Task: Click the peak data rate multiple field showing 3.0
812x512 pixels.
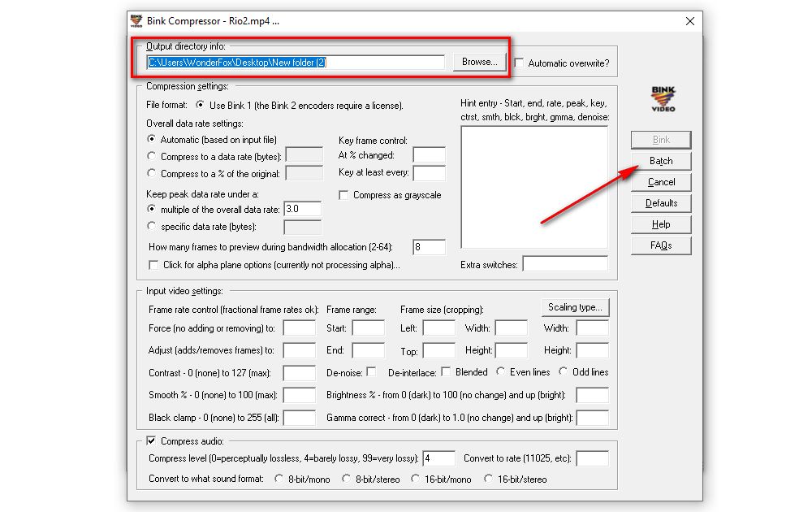Action: (302, 209)
